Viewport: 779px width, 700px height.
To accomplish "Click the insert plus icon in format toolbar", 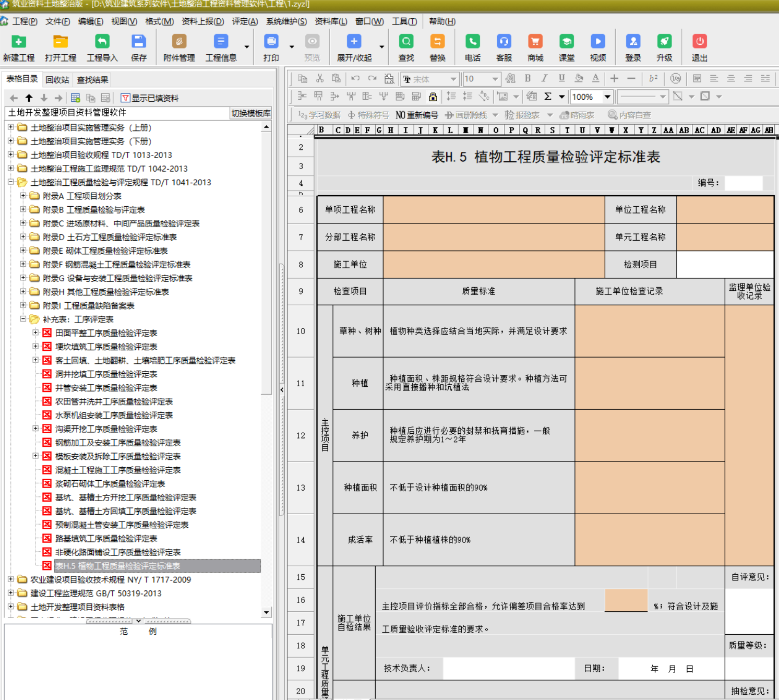I will coord(614,79).
